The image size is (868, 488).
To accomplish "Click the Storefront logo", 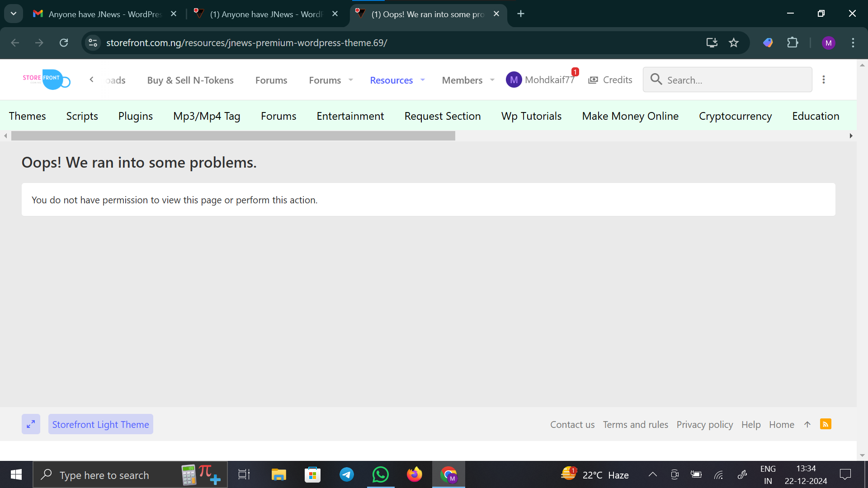I will coord(46,80).
